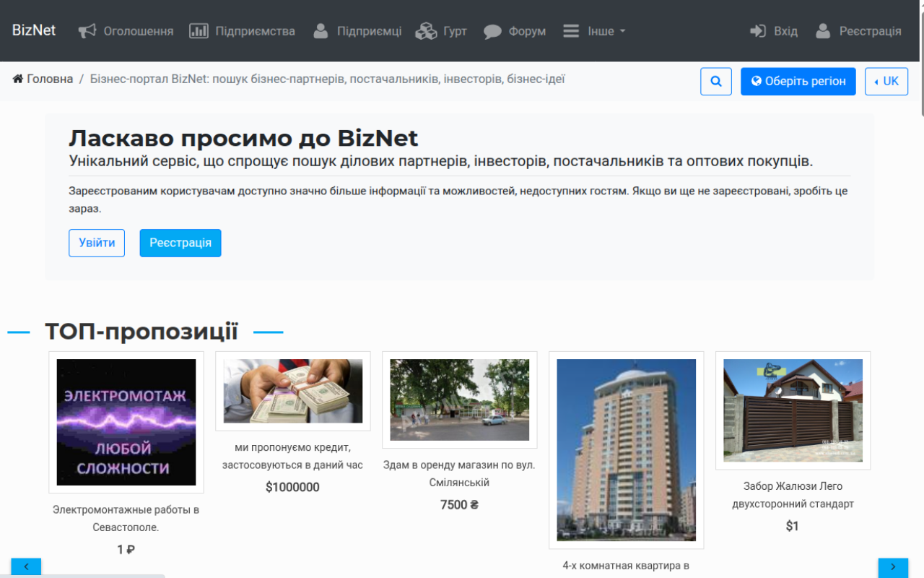
Task: Open the 4-х комнатная квартира listing title
Action: tap(627, 566)
